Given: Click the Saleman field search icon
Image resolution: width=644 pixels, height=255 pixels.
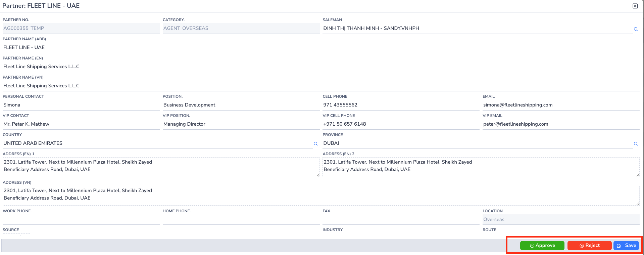Looking at the screenshot, I should click(636, 29).
